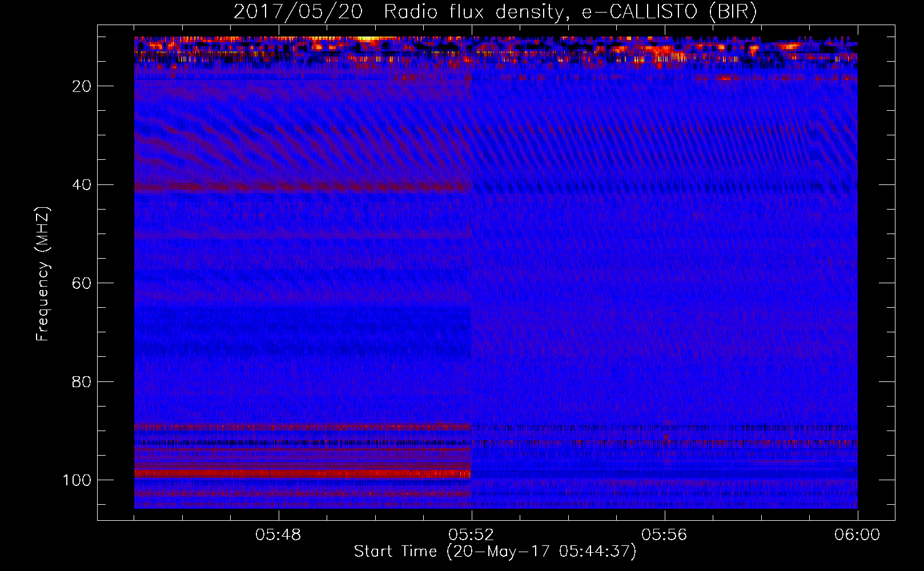924x571 pixels.
Task: Click the 06:00 time tick label
Action: (x=857, y=535)
